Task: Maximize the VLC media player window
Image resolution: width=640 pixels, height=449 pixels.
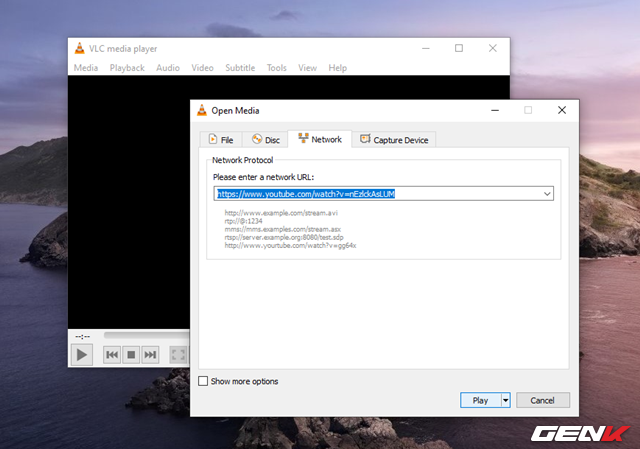Action: [x=459, y=48]
